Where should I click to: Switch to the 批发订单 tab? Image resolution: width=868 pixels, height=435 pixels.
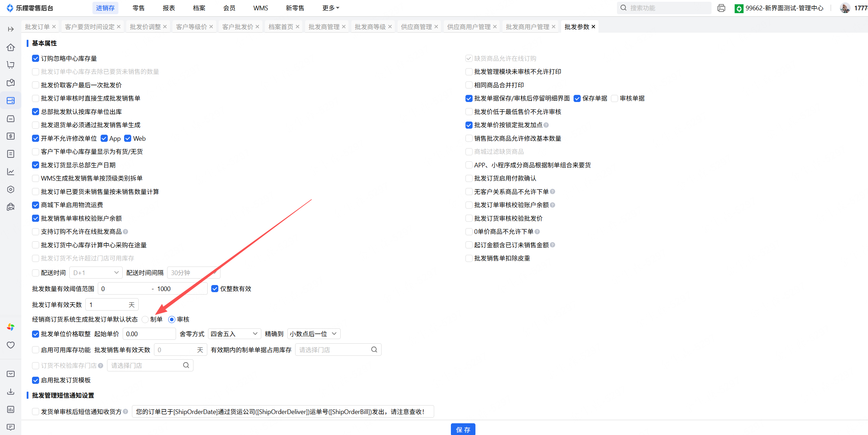coord(37,27)
